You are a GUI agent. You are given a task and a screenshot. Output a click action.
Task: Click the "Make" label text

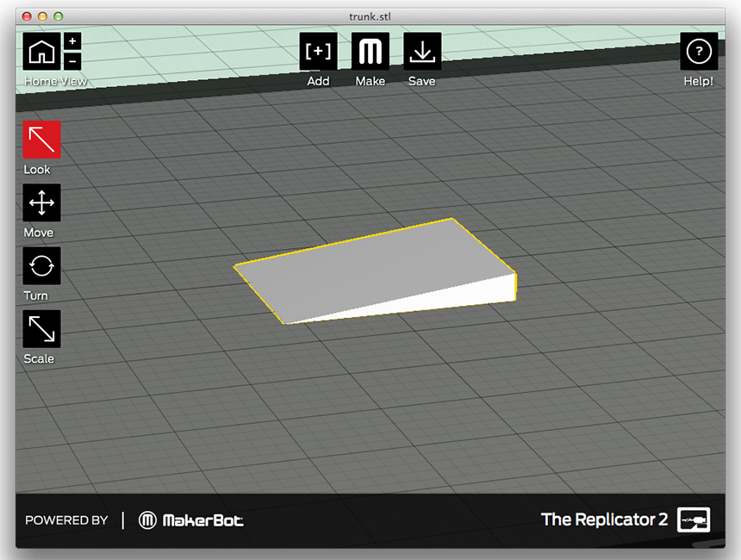click(x=370, y=81)
